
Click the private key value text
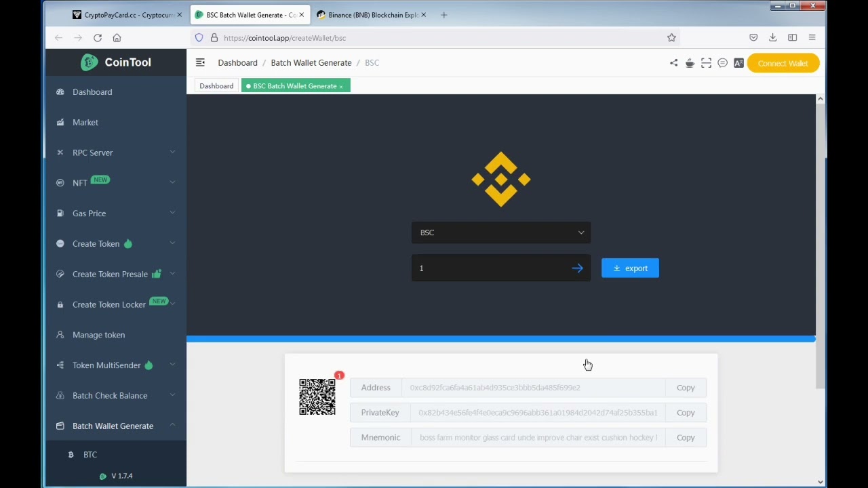pyautogui.click(x=538, y=413)
